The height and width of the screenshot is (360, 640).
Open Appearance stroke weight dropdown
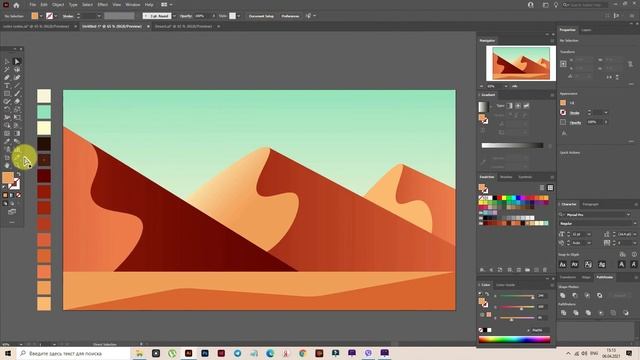pyautogui.click(x=606, y=113)
